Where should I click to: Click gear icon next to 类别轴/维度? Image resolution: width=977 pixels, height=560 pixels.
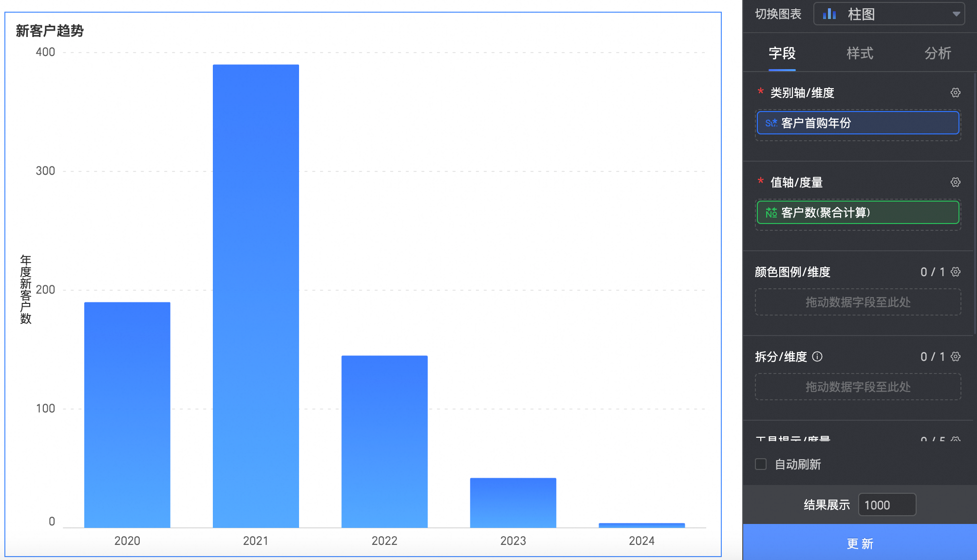(955, 93)
